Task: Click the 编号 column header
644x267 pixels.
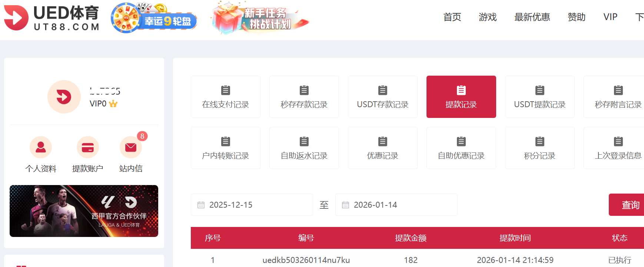Action: 306,238
